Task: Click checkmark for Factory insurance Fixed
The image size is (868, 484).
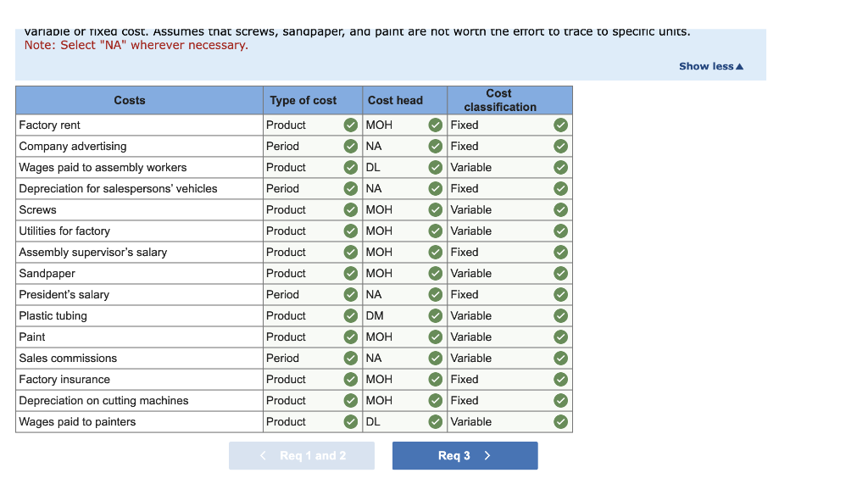Action: coord(561,380)
